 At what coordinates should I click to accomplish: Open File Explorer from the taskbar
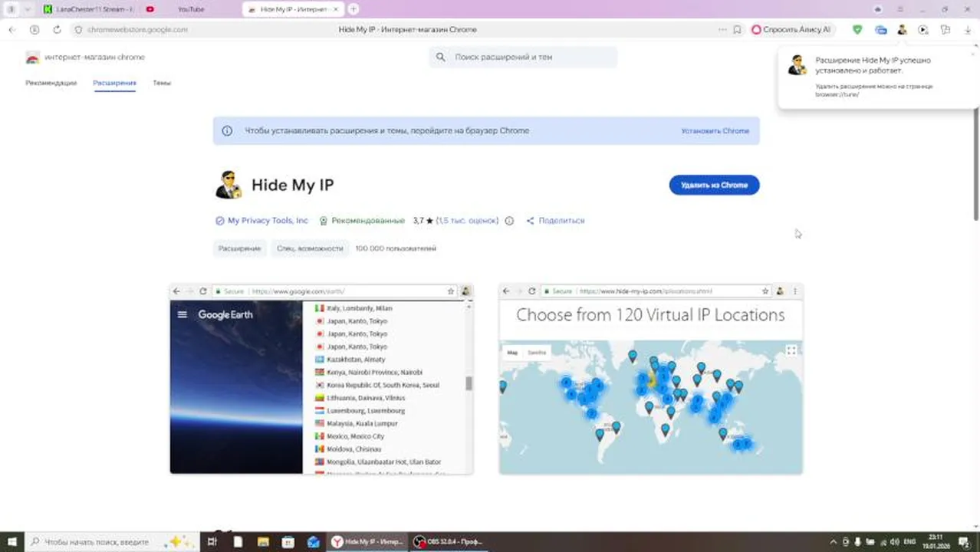point(263,542)
